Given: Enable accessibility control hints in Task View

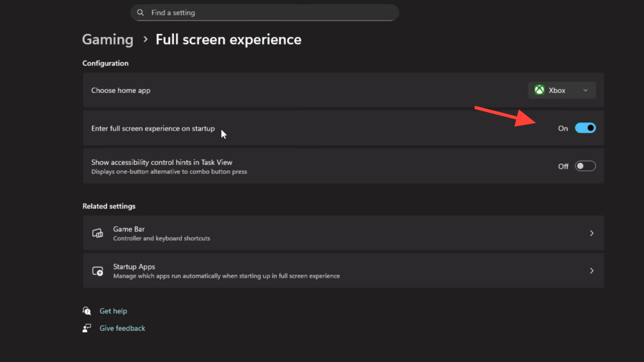Looking at the screenshot, I should pyautogui.click(x=585, y=166).
